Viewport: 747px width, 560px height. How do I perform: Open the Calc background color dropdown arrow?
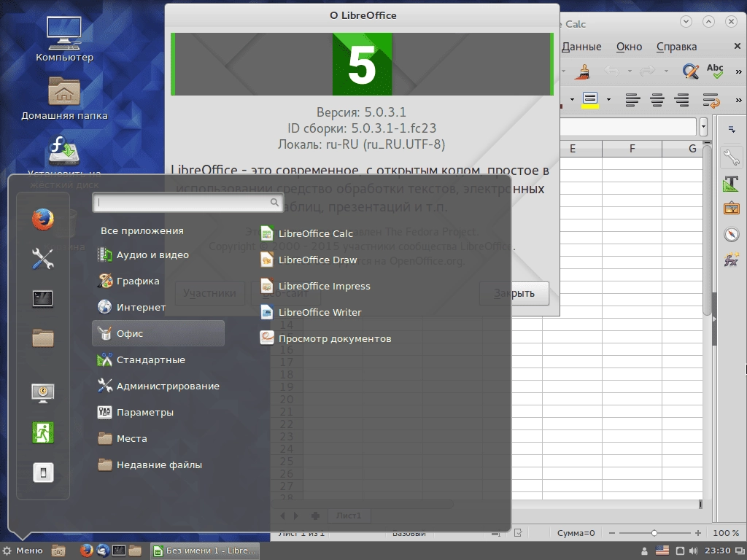click(x=608, y=99)
